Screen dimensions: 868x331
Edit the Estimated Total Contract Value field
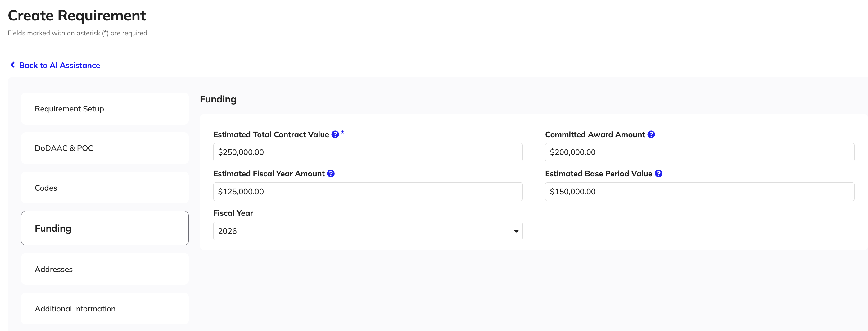pos(368,152)
